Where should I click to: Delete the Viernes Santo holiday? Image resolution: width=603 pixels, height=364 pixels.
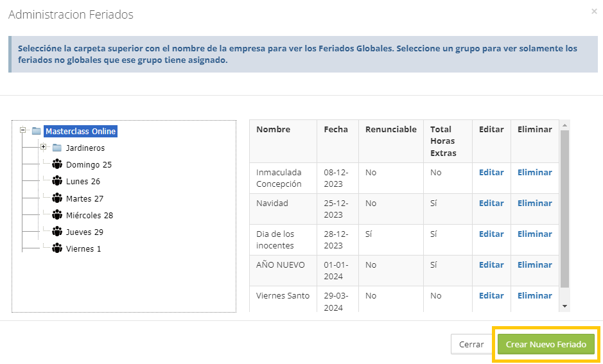(534, 296)
